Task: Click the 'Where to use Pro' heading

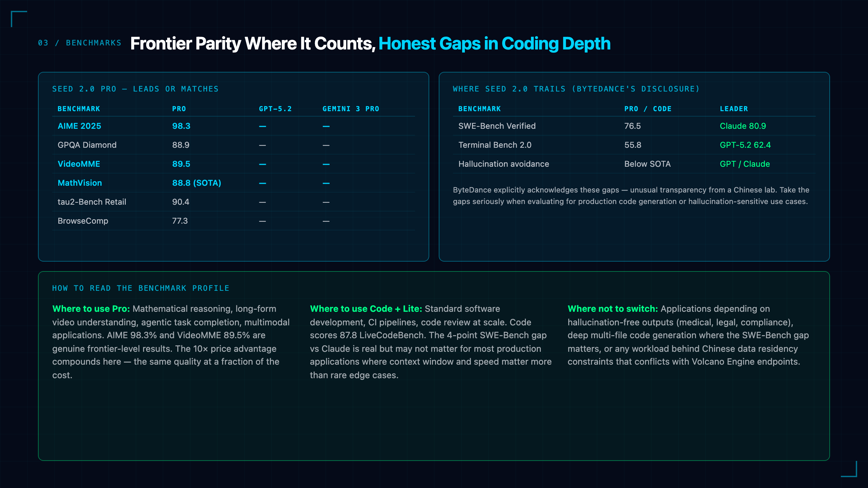Action: click(x=91, y=309)
